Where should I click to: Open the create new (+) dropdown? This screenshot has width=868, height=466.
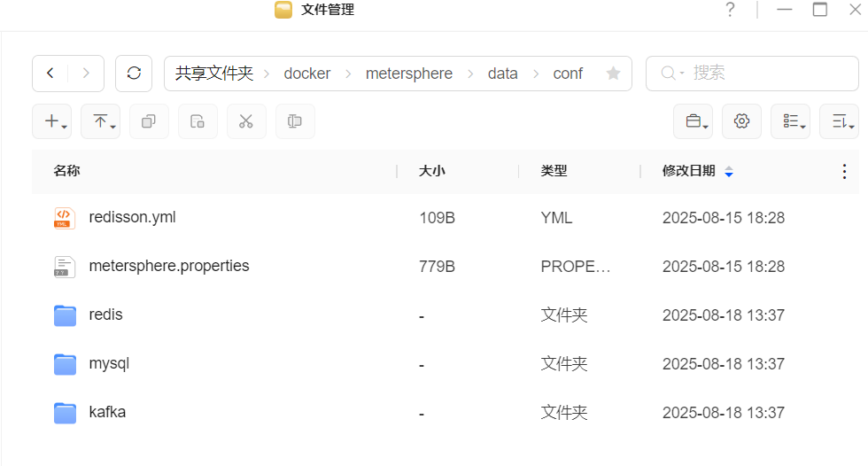point(52,122)
